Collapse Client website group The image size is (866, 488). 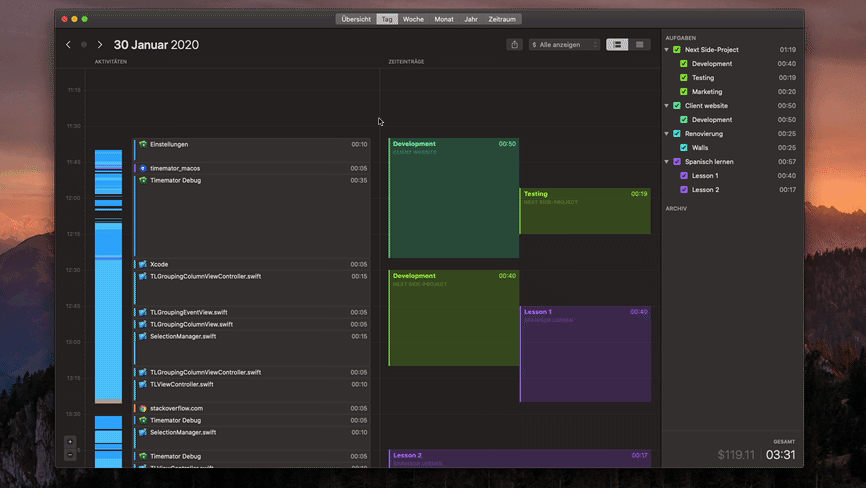click(x=667, y=105)
